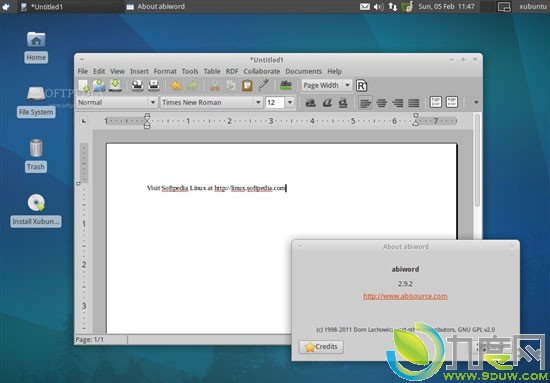
Task: Paste from the clipboard icon
Action: pyautogui.click(x=247, y=86)
